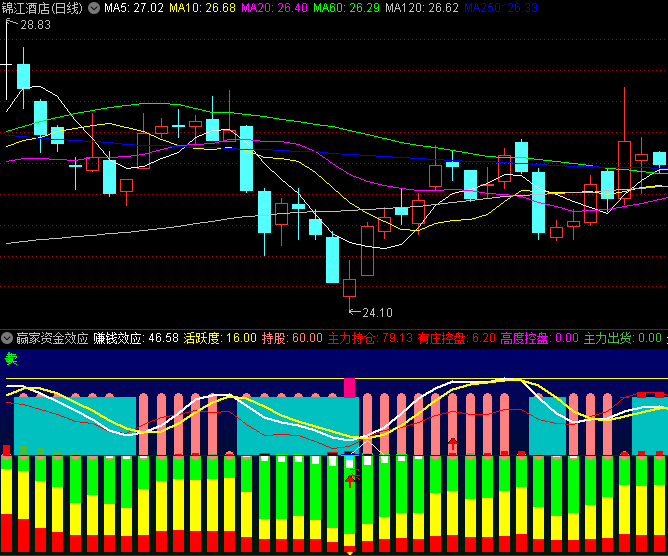
Task: Click the 持股: 60.00 value
Action: click(x=292, y=338)
